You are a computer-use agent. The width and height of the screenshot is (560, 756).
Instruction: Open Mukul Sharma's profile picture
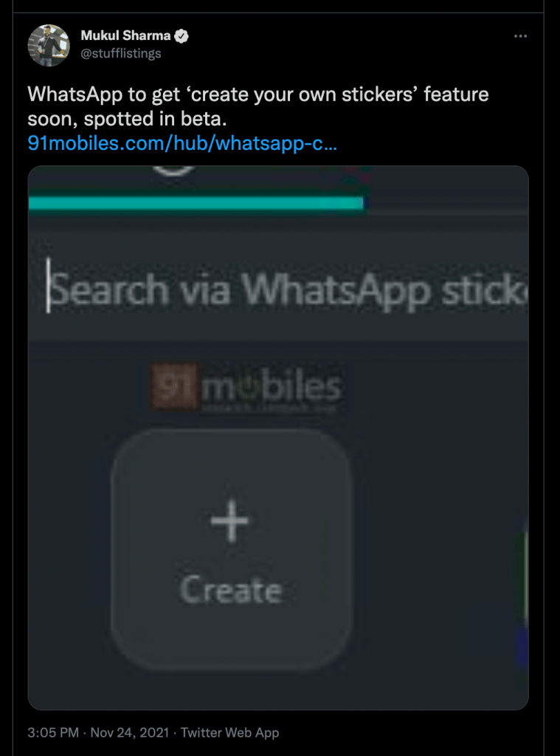49,45
